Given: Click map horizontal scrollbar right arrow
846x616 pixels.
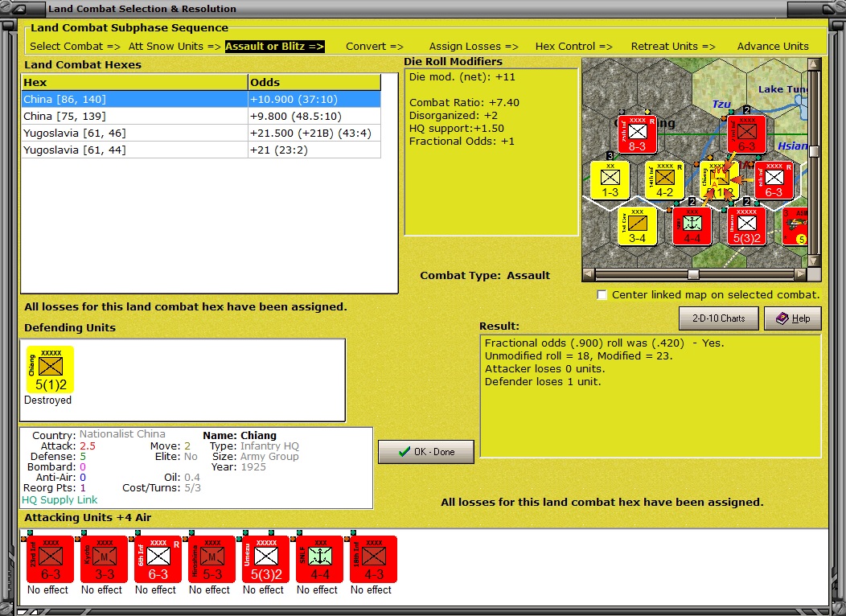Looking at the screenshot, I should point(801,274).
